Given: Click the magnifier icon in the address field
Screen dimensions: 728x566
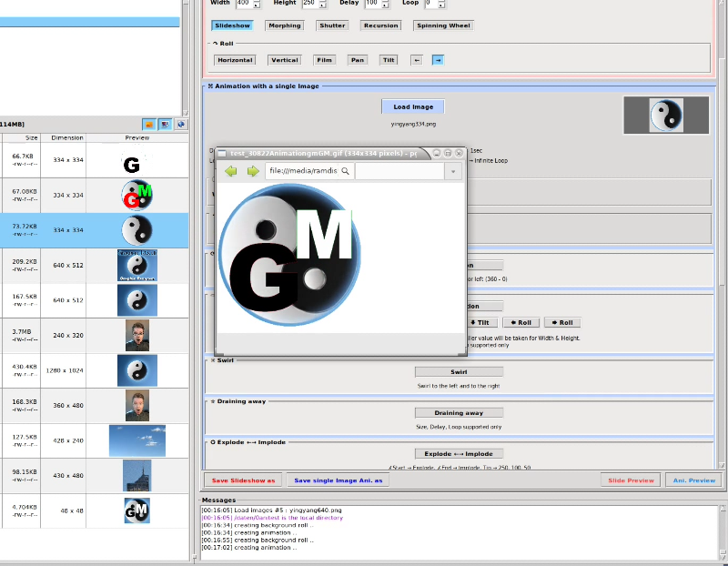Looking at the screenshot, I should coord(346,171).
